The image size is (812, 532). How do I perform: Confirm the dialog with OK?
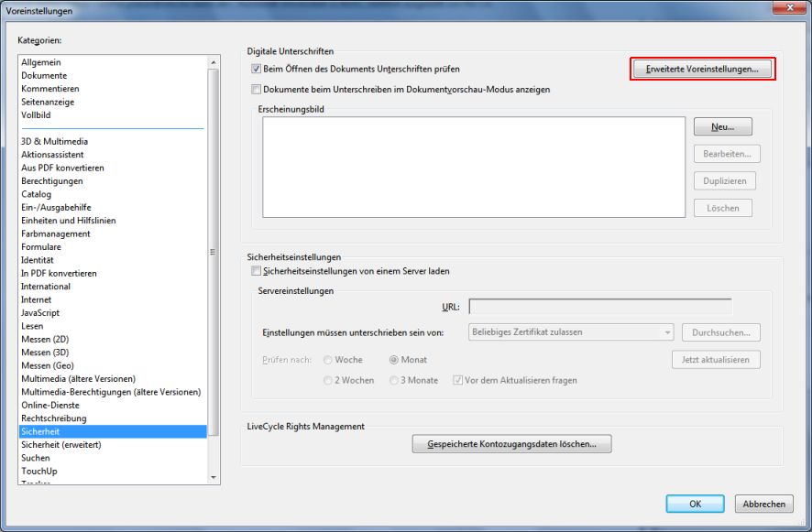click(x=695, y=504)
